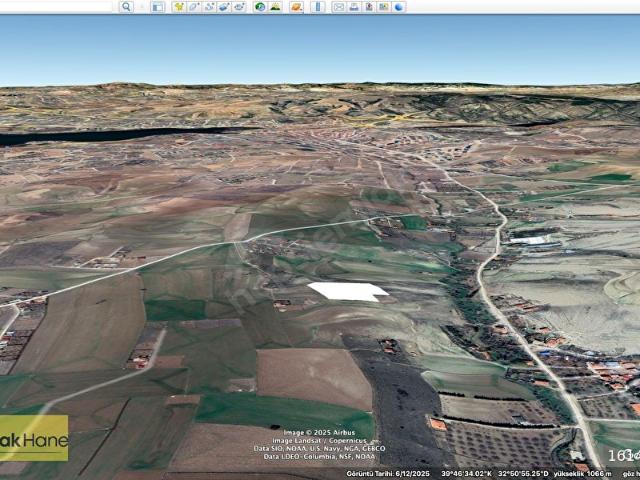
Task: Click the blue globe icon in the toolbar
Action: point(399,6)
